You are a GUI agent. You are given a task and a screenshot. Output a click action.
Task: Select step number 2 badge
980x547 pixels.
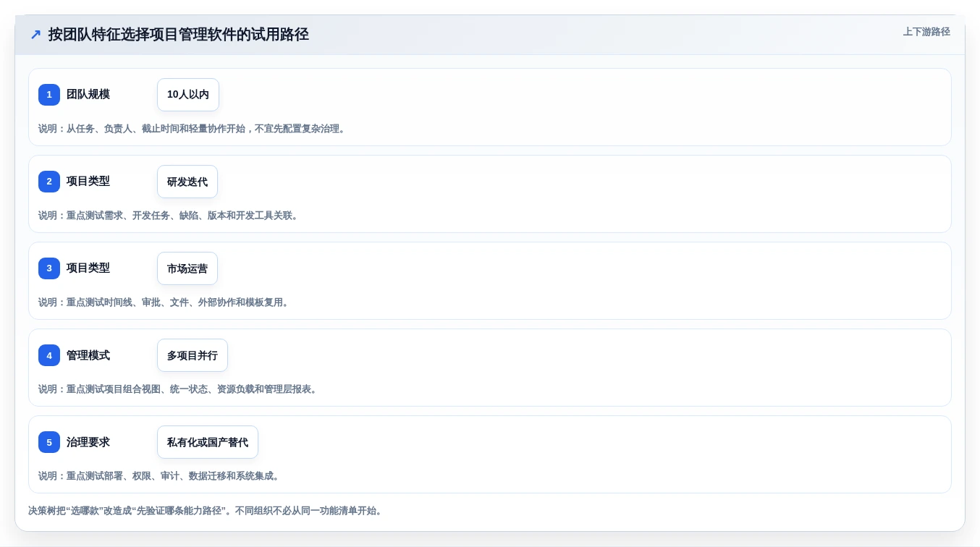click(49, 182)
